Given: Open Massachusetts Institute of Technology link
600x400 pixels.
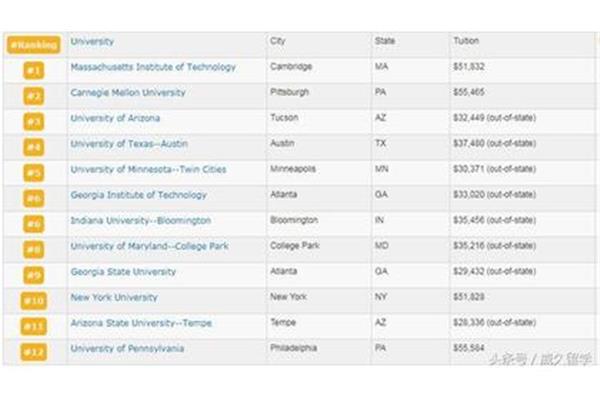Looking at the screenshot, I should pos(153,67).
